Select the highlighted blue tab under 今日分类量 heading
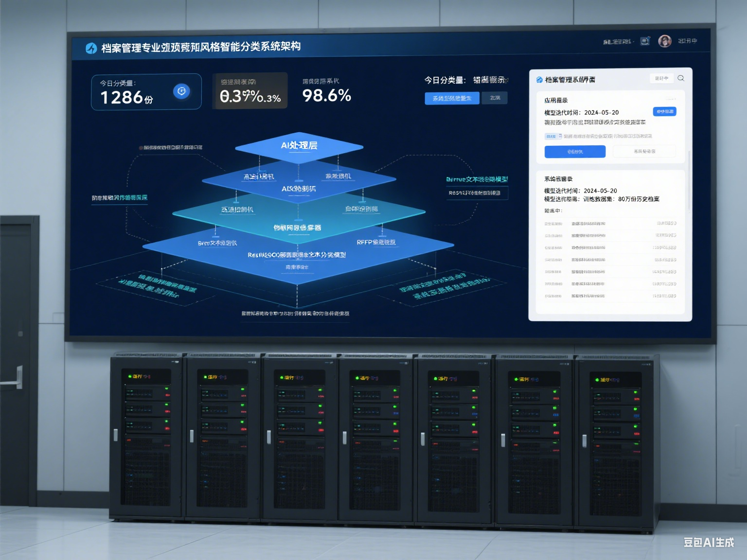Viewport: 747px width, 560px height. coord(452,98)
